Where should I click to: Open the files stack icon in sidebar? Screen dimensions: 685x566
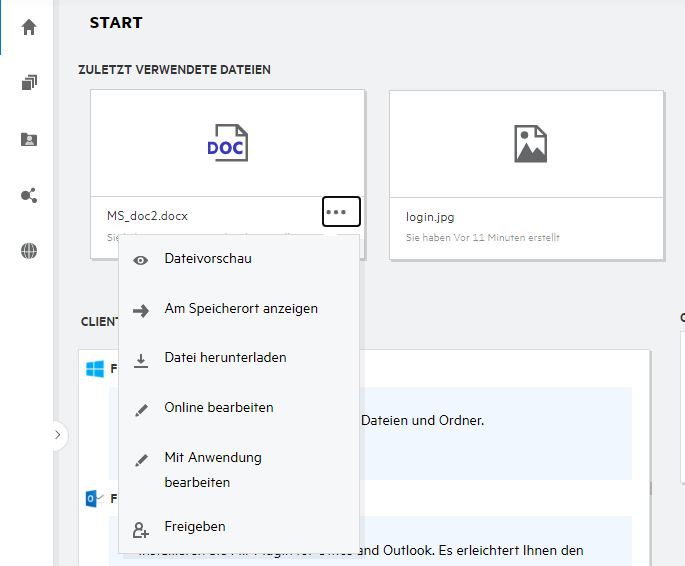[x=28, y=83]
